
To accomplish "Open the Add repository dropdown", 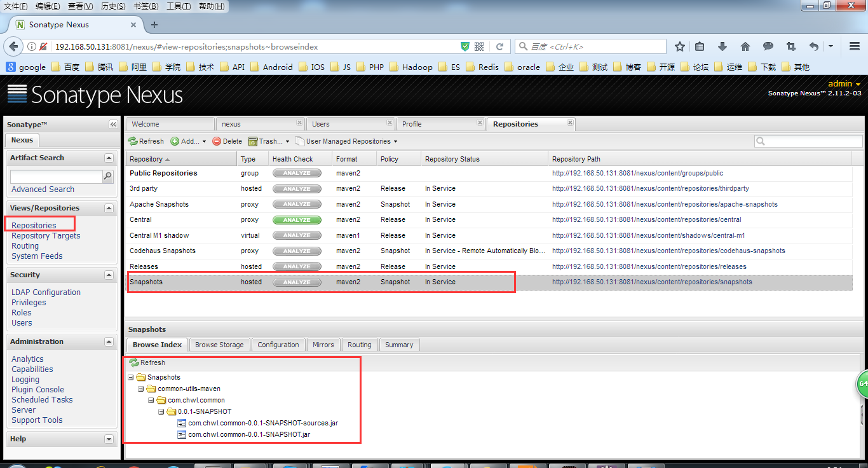I will point(188,141).
